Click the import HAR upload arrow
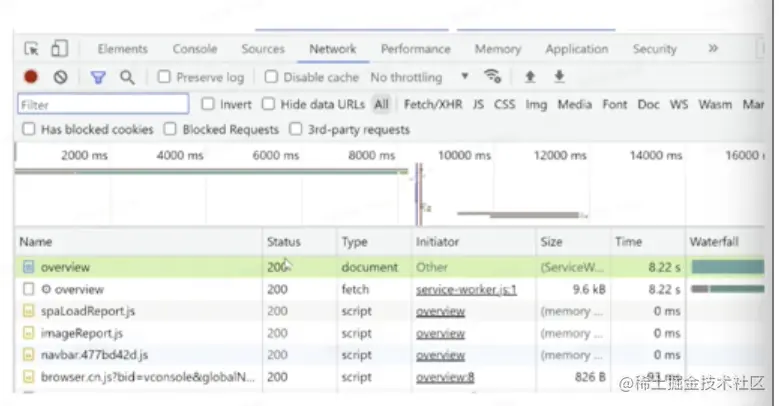This screenshot has width=779, height=406. click(530, 77)
